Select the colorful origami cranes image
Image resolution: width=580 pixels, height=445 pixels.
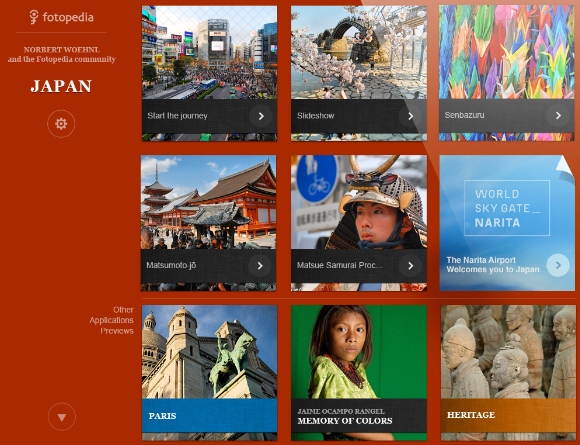[x=506, y=52]
